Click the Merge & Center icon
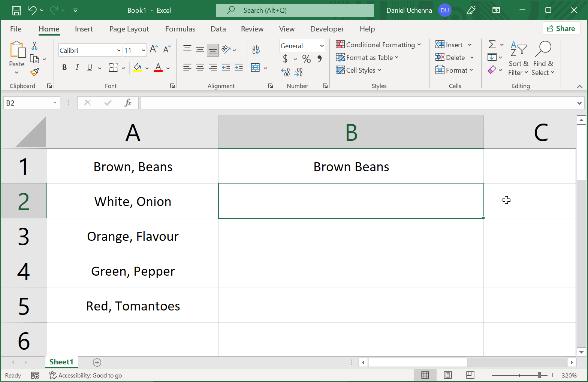588x382 pixels. coord(256,68)
